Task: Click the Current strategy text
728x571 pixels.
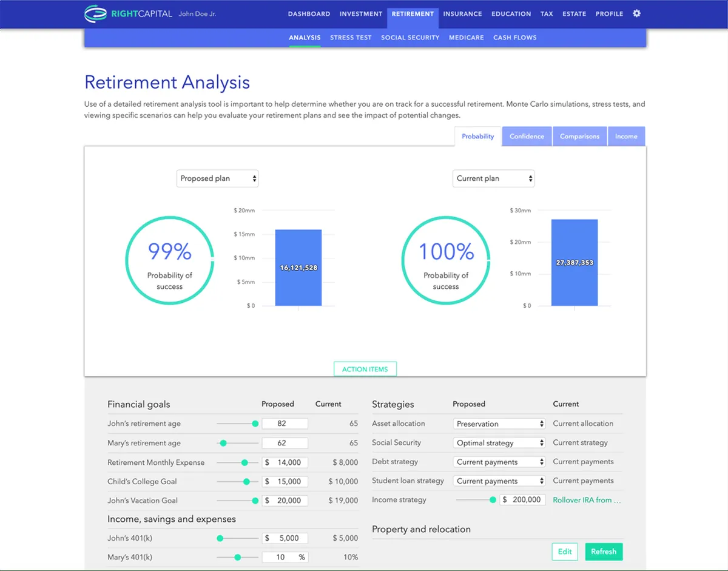Action: coord(581,443)
